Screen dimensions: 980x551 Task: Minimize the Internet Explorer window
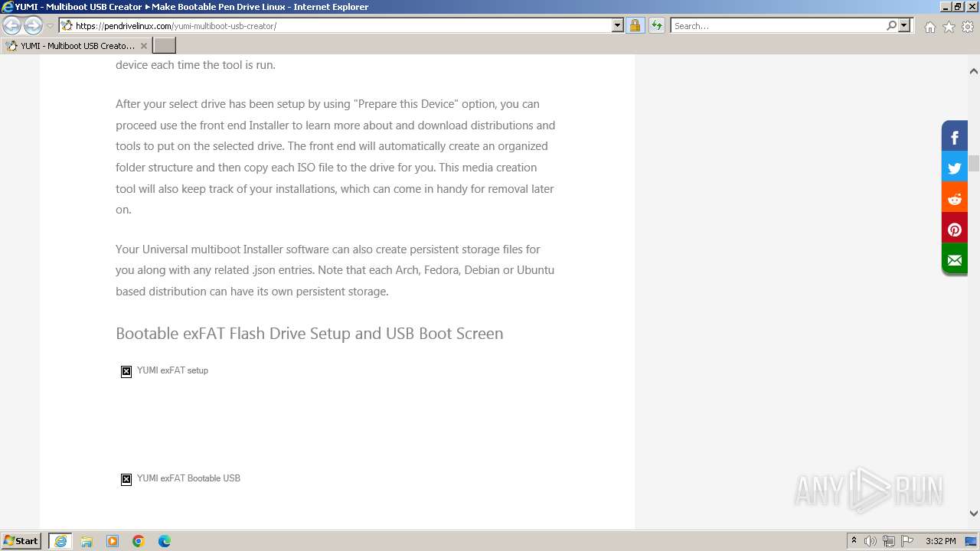(x=946, y=6)
